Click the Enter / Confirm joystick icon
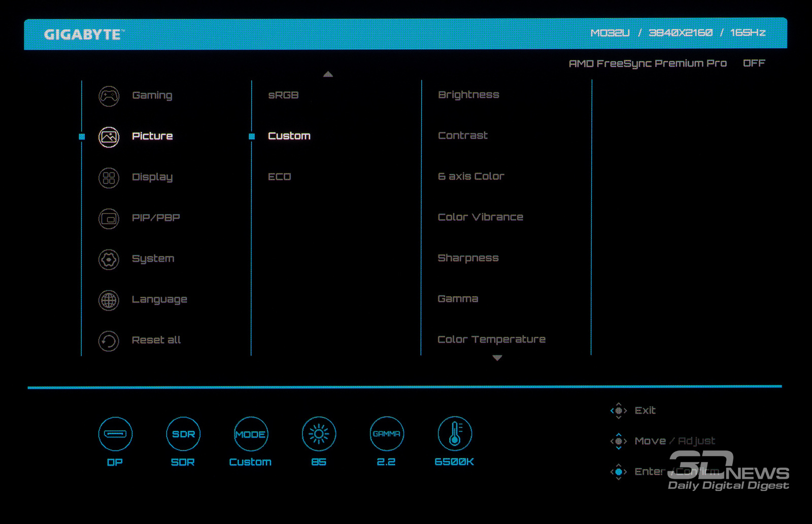The width and height of the screenshot is (812, 524). (619, 472)
